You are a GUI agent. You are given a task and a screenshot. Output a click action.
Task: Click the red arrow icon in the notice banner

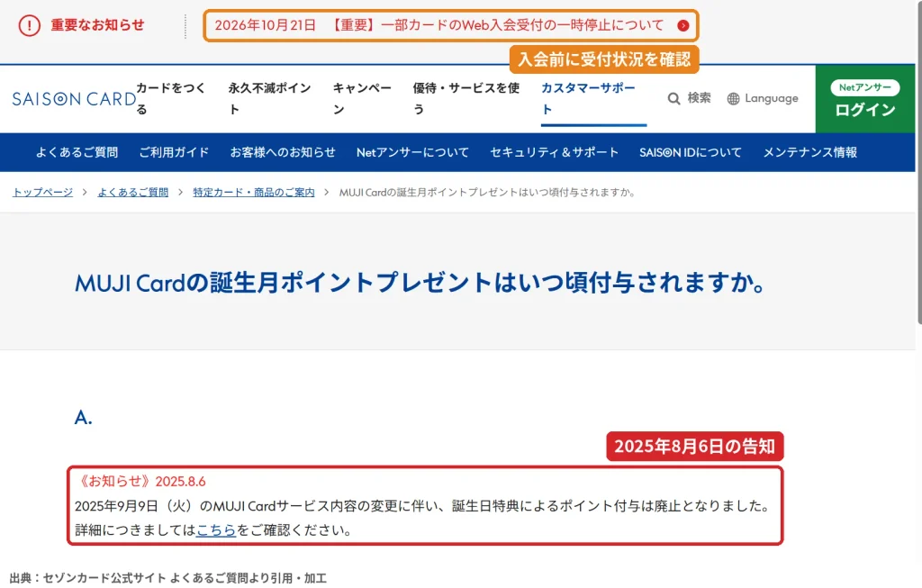pos(682,25)
